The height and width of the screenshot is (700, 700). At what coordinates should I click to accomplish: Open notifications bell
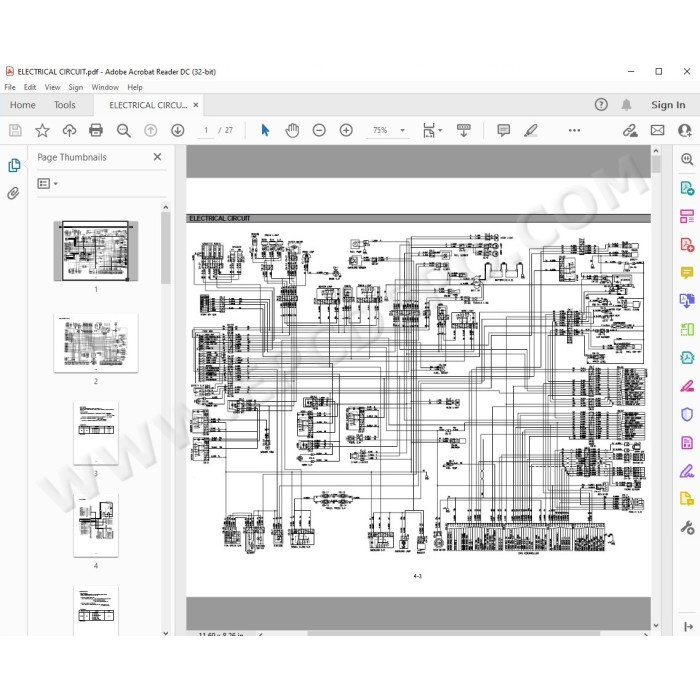point(626,105)
